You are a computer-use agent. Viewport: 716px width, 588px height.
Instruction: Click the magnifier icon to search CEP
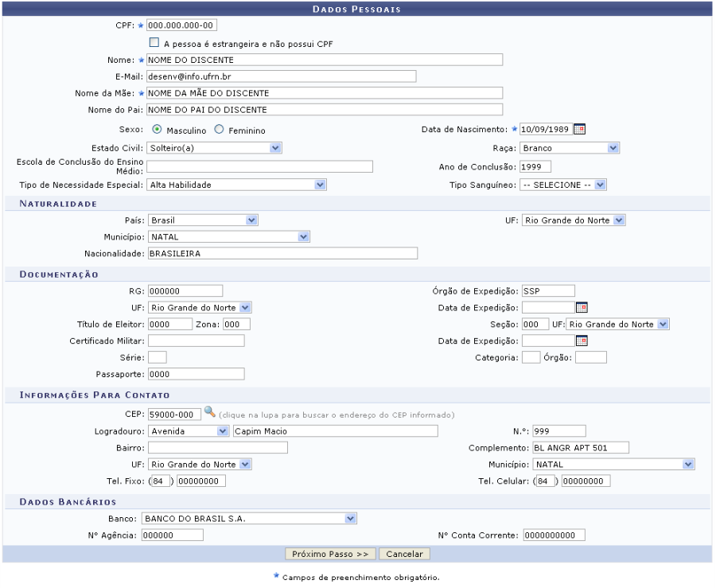[209, 414]
